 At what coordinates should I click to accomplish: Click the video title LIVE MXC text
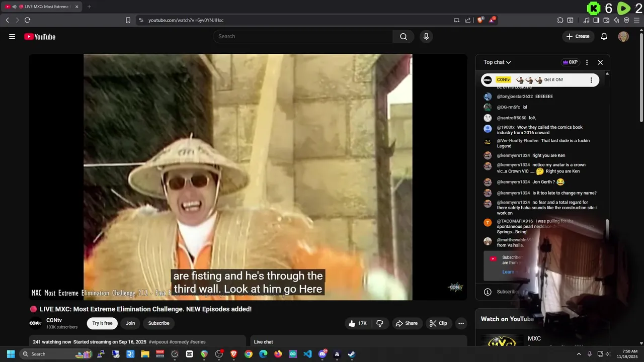point(145,309)
